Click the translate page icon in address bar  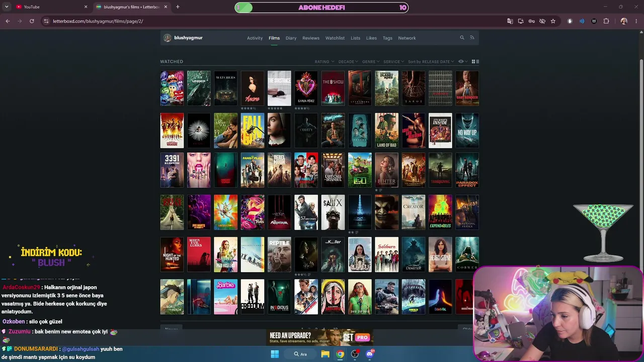pyautogui.click(x=510, y=21)
